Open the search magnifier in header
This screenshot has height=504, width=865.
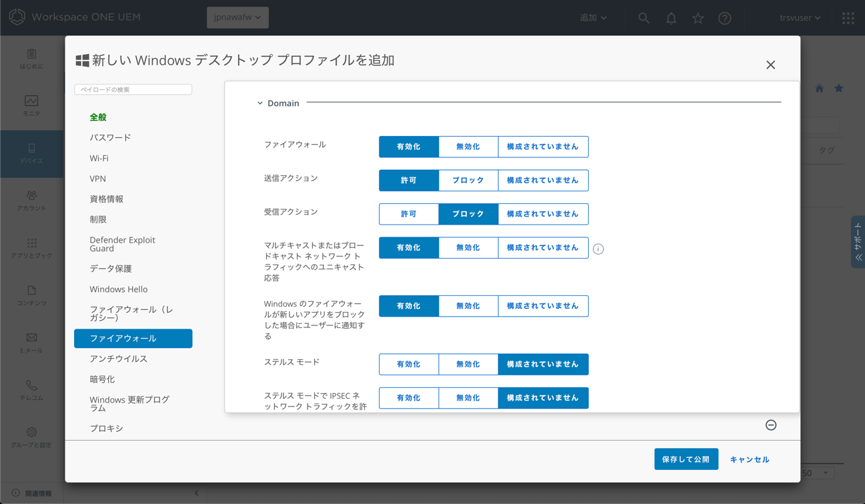(644, 18)
